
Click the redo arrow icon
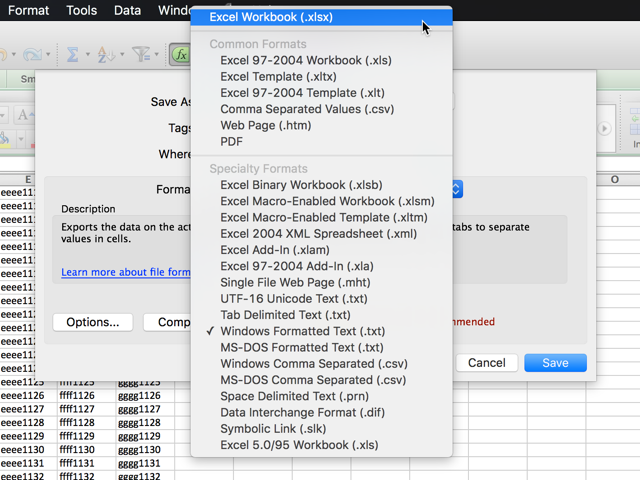(32, 54)
